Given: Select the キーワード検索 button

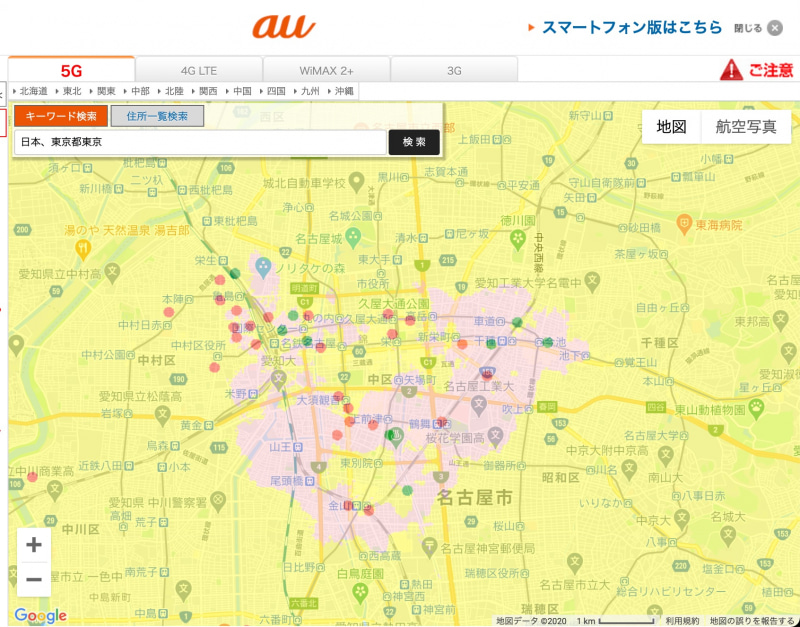Looking at the screenshot, I should [61, 116].
